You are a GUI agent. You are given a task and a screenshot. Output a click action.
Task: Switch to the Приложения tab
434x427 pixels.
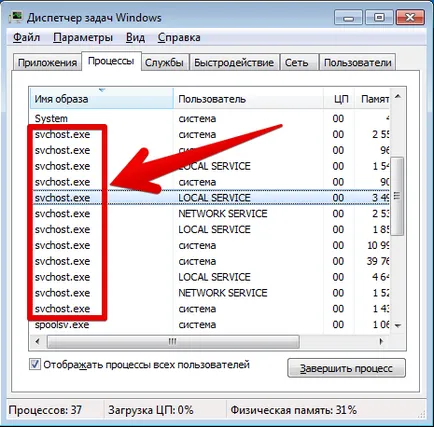[x=47, y=62]
